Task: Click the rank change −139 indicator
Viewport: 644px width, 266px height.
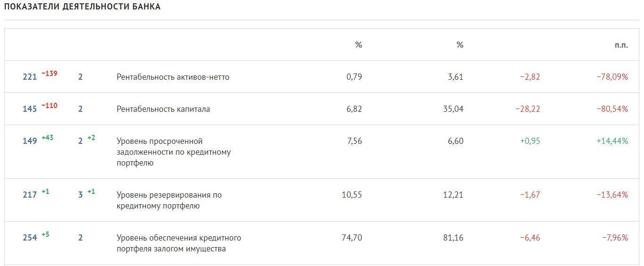Action: point(50,74)
